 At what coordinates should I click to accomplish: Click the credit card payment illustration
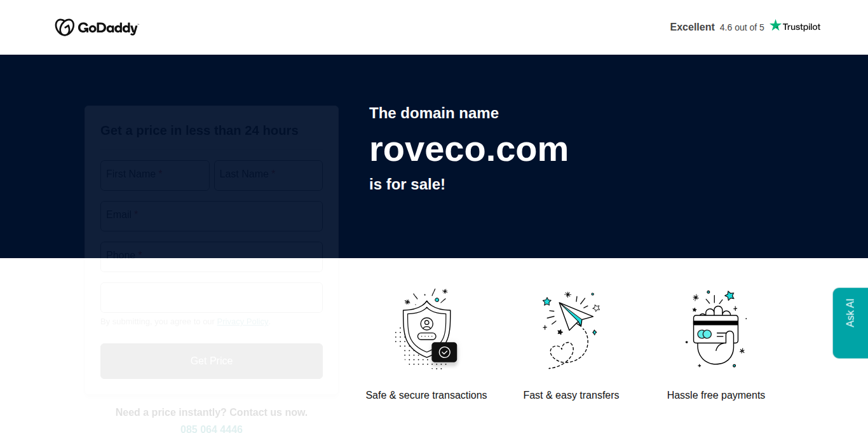[715, 328]
